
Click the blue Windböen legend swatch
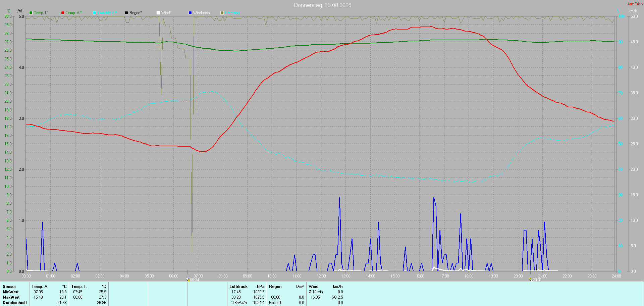click(x=190, y=13)
